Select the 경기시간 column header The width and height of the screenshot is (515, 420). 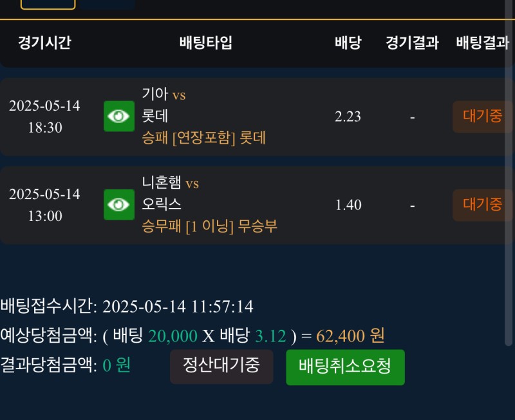tap(44, 43)
